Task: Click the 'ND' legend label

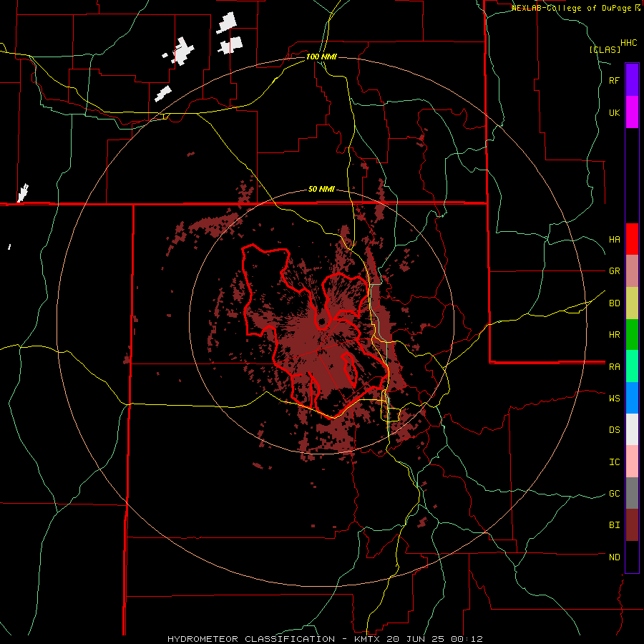Action: click(x=614, y=557)
